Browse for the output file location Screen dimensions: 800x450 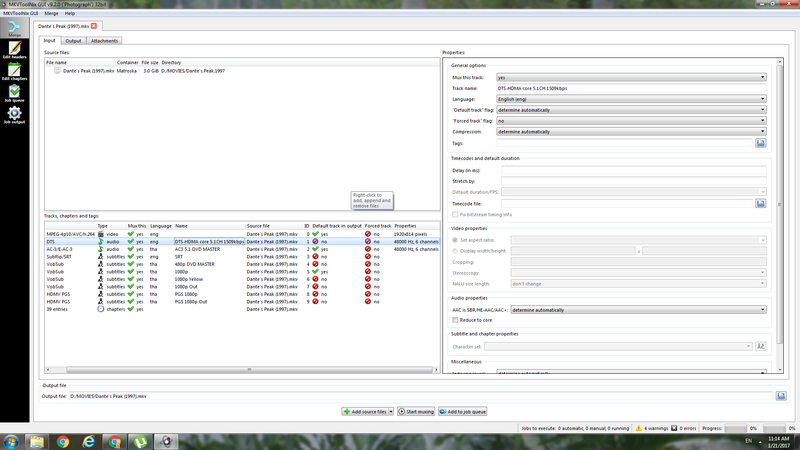point(781,396)
